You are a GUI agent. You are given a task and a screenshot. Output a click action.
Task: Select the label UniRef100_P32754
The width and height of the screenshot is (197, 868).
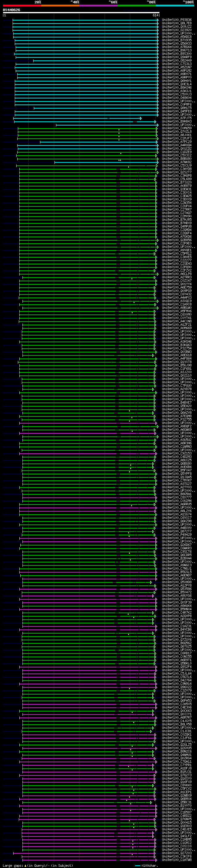tap(177, 348)
